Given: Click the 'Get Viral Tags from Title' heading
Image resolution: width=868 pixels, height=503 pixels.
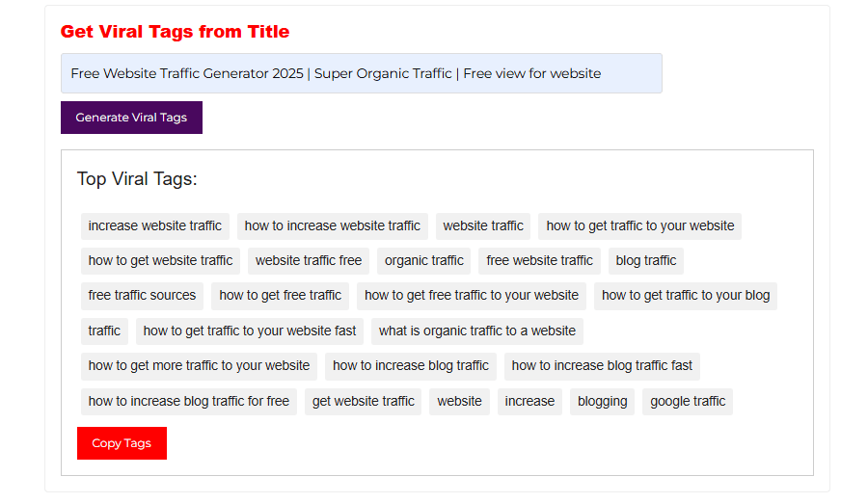Looking at the screenshot, I should pyautogui.click(x=175, y=32).
